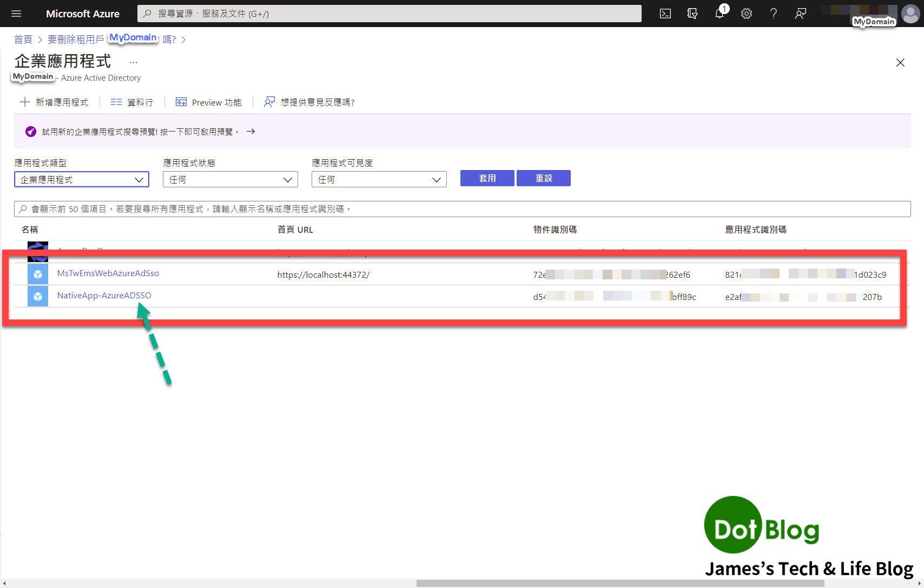
Task: Go to 要刪除租用戶 breadcrumb
Action: (76, 40)
